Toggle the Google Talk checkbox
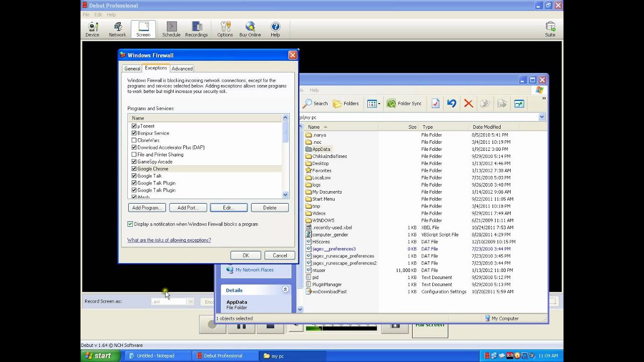This screenshot has width=644, height=362. pyautogui.click(x=134, y=176)
